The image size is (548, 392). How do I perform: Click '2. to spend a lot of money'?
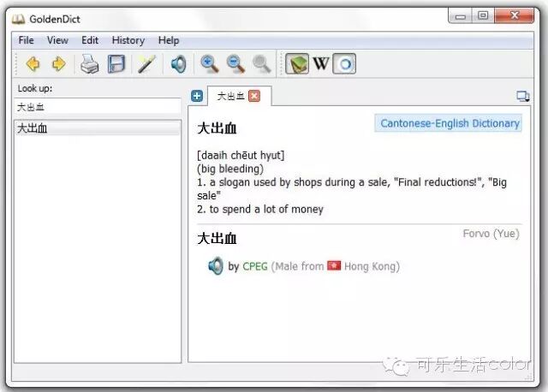click(260, 210)
